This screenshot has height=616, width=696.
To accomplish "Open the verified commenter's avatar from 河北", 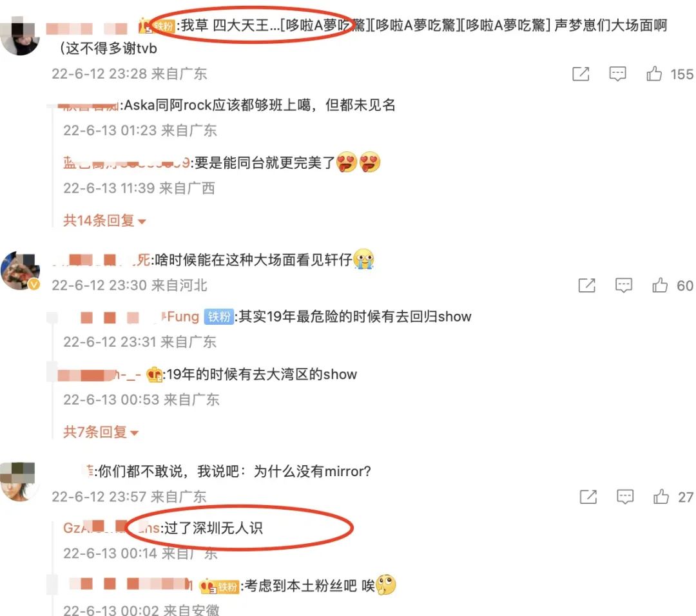I will click(x=21, y=271).
